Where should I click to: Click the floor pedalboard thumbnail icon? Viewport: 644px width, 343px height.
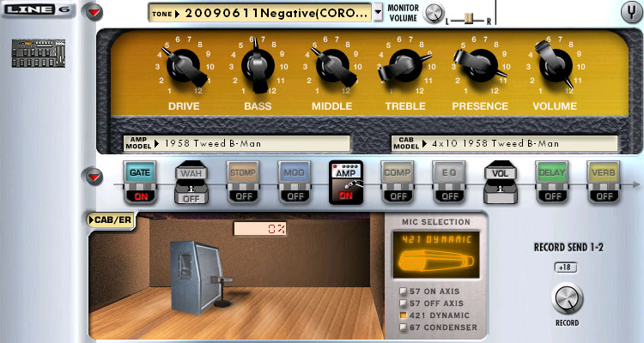[38, 53]
